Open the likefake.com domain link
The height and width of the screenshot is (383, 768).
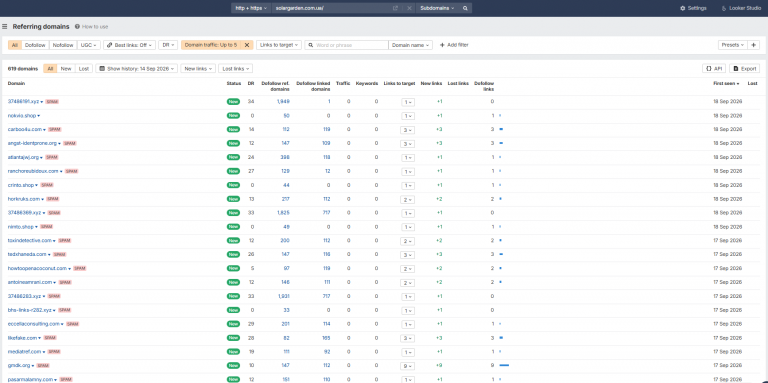click(22, 338)
